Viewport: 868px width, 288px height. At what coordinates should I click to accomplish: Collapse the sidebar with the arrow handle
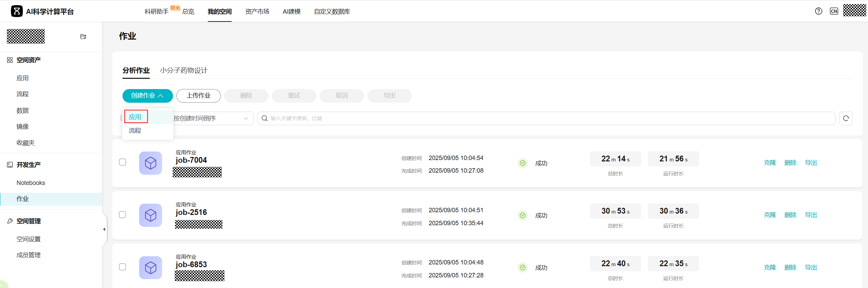click(x=104, y=229)
